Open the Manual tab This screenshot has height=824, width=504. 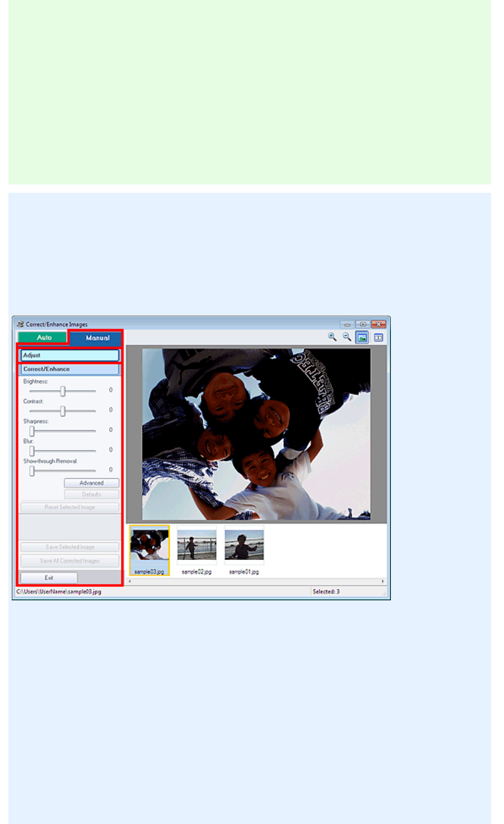pyautogui.click(x=96, y=338)
